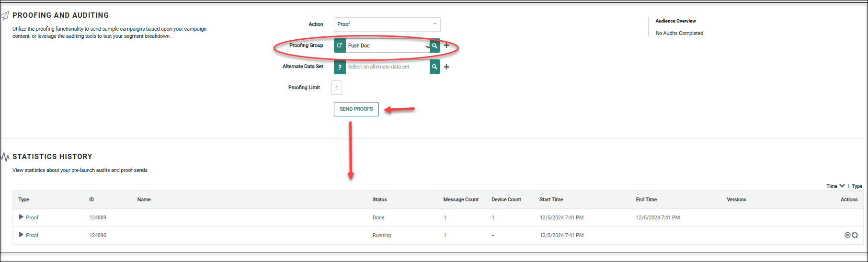Open the Proof link for ID 124890
The image size is (868, 262).
point(32,235)
